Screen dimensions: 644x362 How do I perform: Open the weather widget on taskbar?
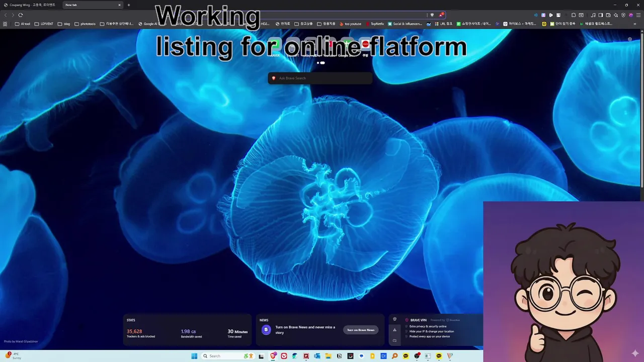tap(13, 355)
